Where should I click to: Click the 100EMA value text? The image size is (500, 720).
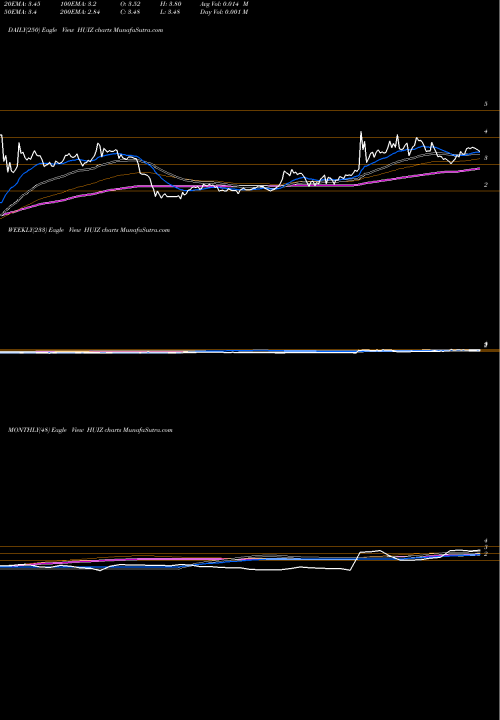click(x=80, y=4)
